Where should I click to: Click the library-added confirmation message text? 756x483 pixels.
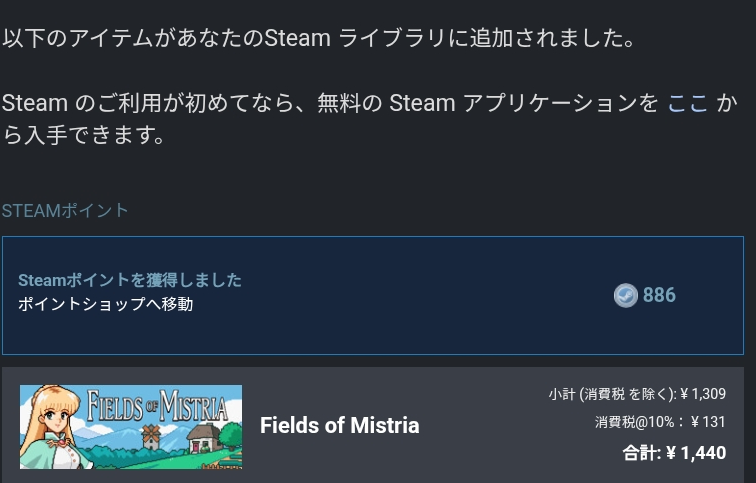point(319,38)
